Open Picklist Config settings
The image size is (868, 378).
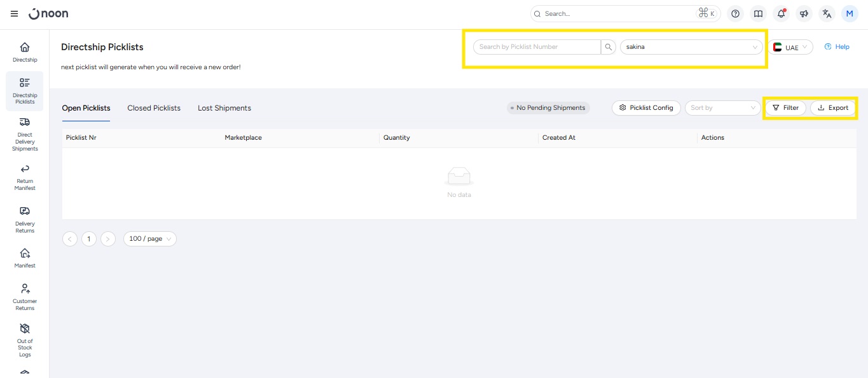tap(646, 108)
